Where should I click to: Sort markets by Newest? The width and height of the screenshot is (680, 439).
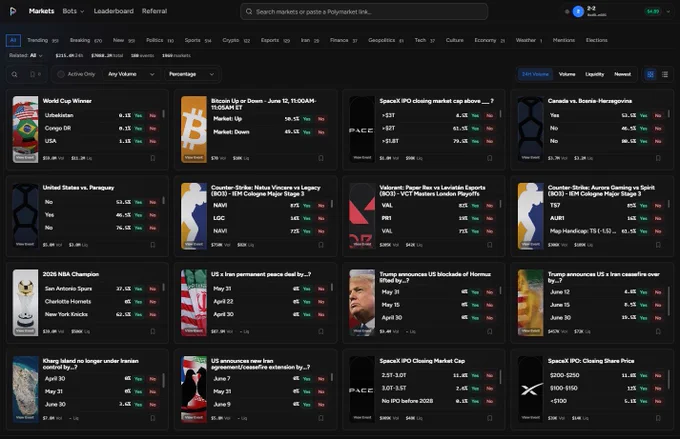[x=623, y=74]
